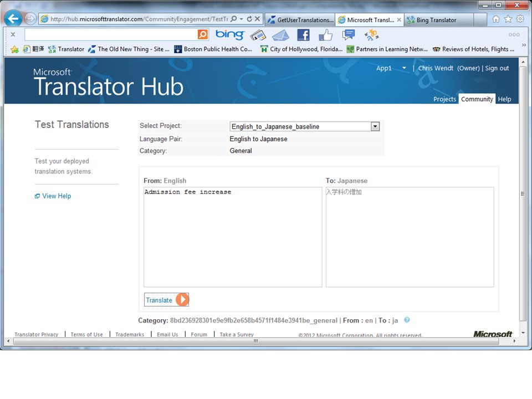
Task: Open the Terms of Use link
Action: point(86,335)
